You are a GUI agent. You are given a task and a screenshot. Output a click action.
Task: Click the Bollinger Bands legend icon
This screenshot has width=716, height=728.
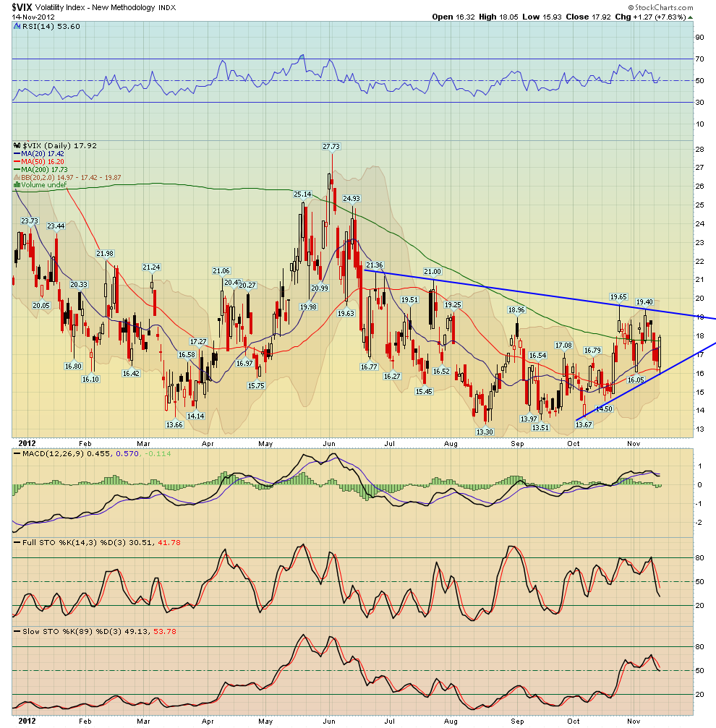coord(17,177)
